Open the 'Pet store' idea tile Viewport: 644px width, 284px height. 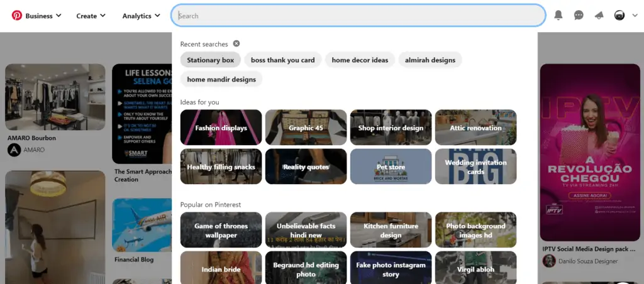click(x=391, y=167)
